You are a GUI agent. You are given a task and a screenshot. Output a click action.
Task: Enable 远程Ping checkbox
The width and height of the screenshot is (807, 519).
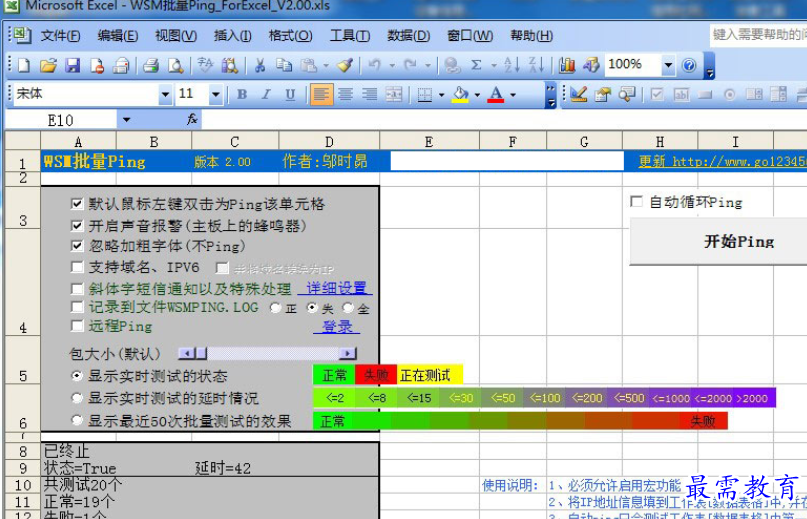coord(77,325)
